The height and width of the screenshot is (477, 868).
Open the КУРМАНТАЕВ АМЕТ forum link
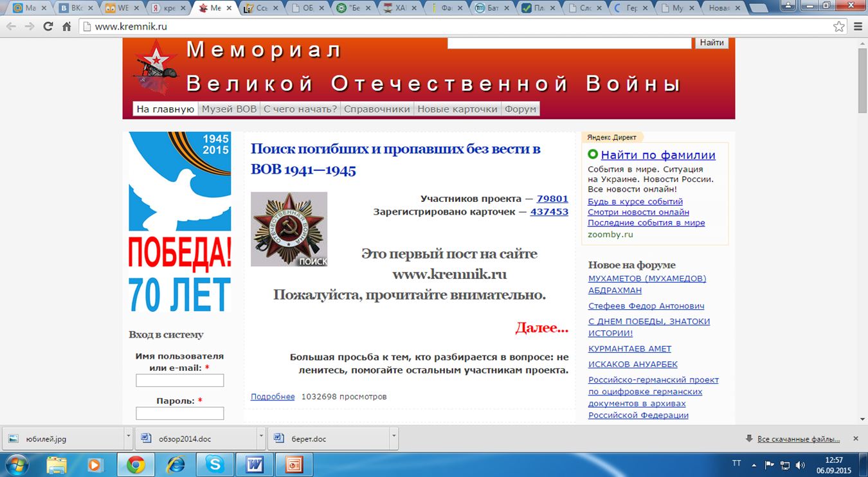click(x=629, y=348)
